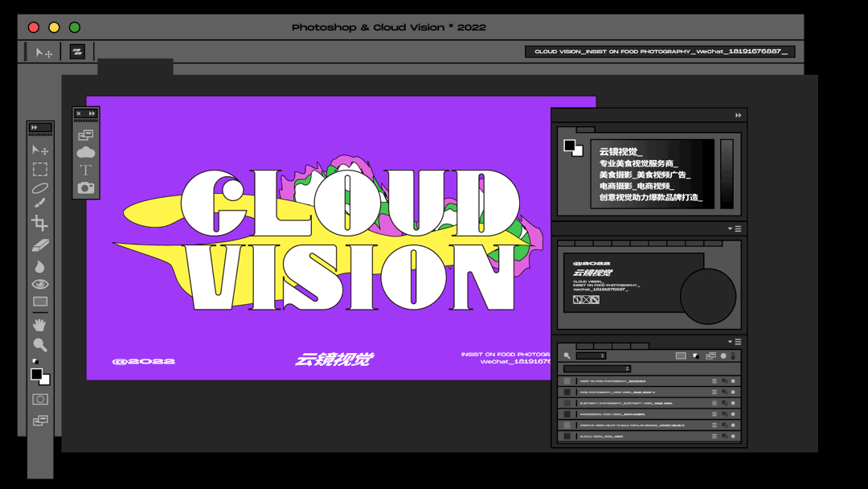The image size is (868, 489).
Task: Toggle the layer filtering switch
Action: click(x=733, y=355)
